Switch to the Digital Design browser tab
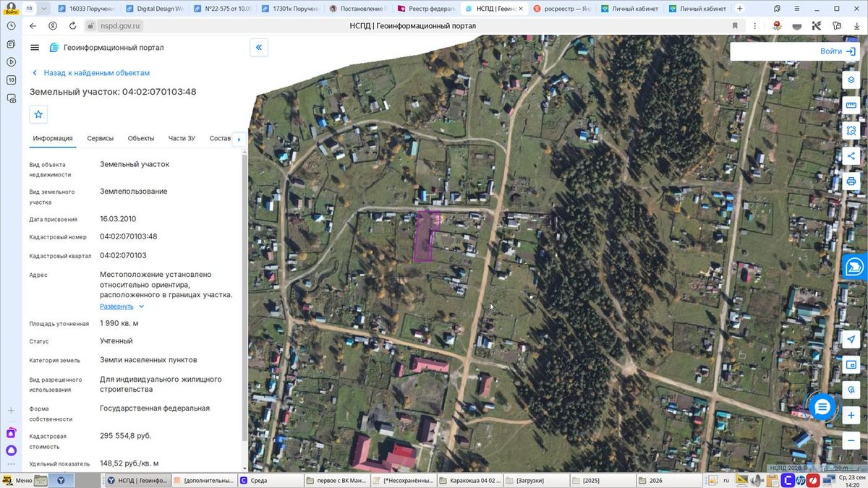868x488 pixels. coord(154,9)
